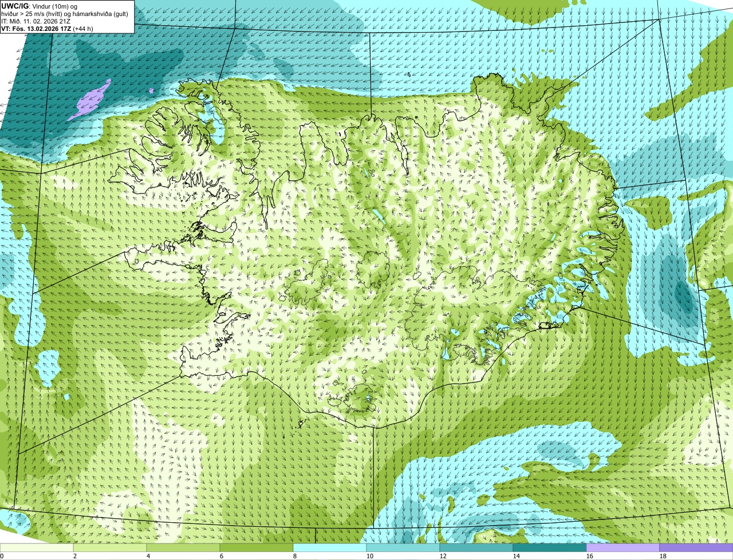The height and width of the screenshot is (560, 733).
Task: Click the green 4–6 m/s legend swatch
Action: [x=183, y=548]
